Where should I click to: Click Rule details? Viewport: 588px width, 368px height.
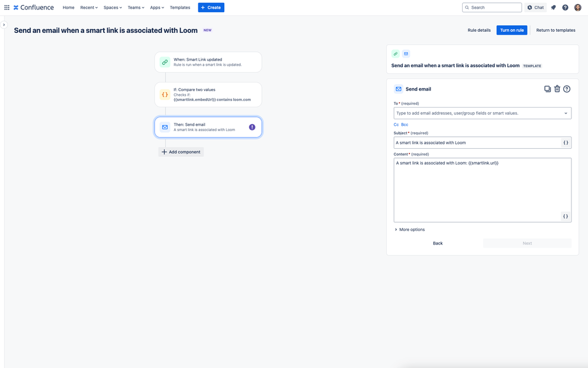479,31
